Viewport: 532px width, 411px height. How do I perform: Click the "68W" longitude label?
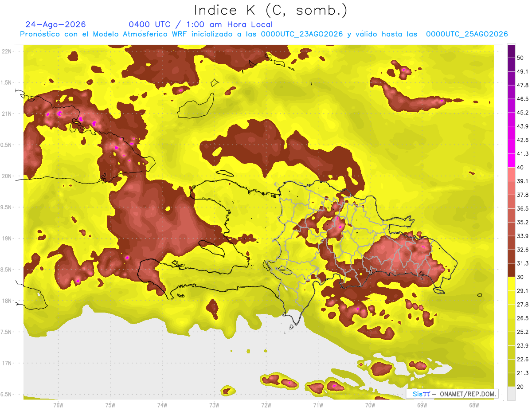point(474,405)
